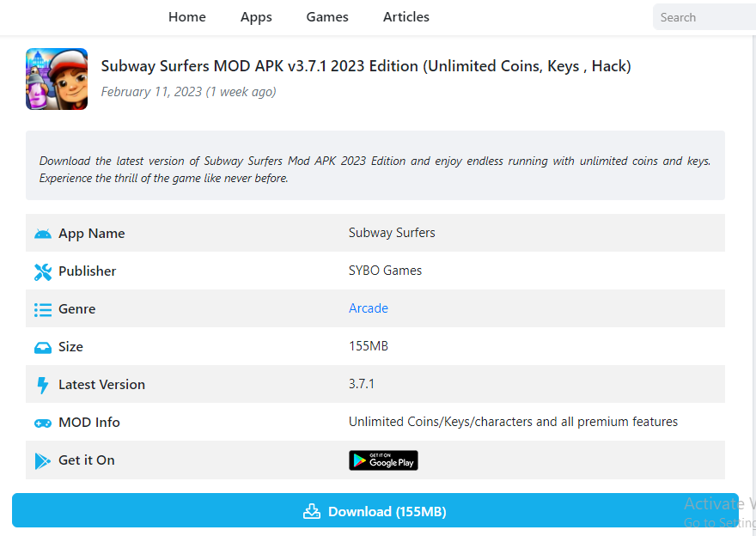
Task: Click the Download (155MB) button
Action: coord(375,510)
